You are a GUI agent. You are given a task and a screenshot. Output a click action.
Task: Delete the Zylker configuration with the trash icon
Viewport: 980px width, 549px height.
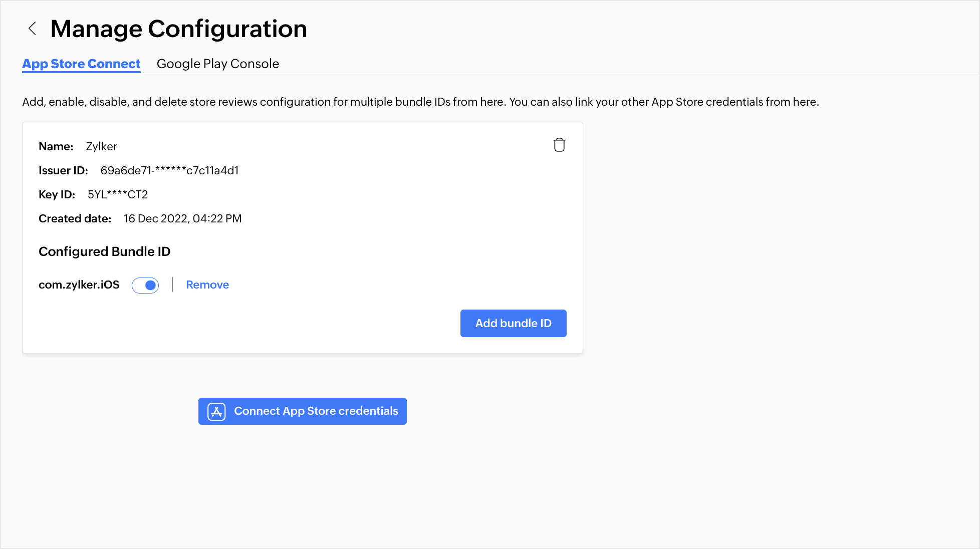(x=559, y=145)
